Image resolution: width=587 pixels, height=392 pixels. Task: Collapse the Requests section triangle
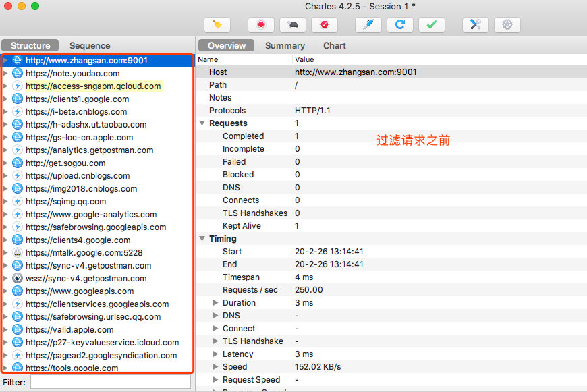[202, 123]
